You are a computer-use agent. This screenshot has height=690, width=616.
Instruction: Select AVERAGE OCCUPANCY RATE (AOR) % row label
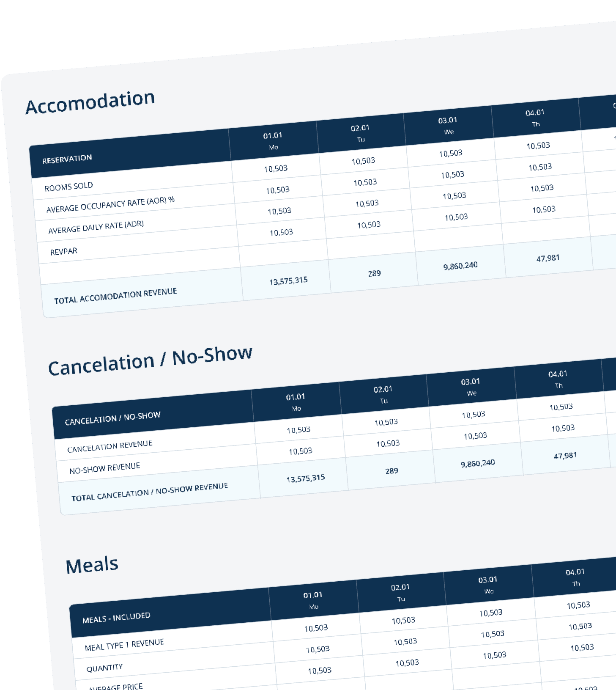110,205
